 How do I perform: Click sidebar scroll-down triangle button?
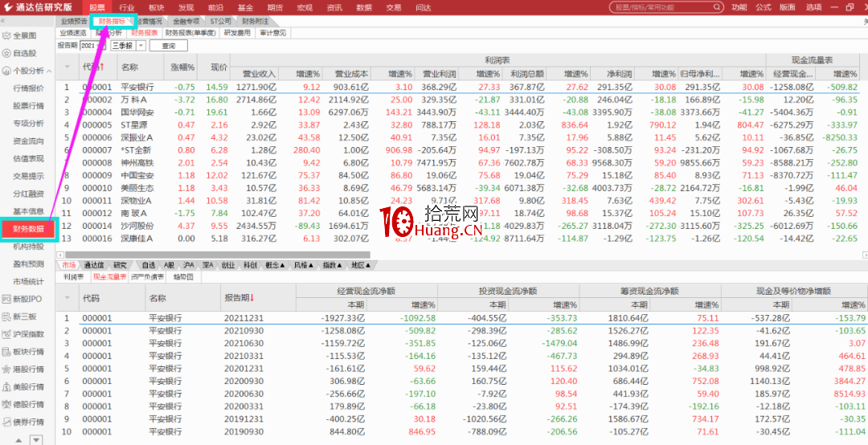[36, 440]
